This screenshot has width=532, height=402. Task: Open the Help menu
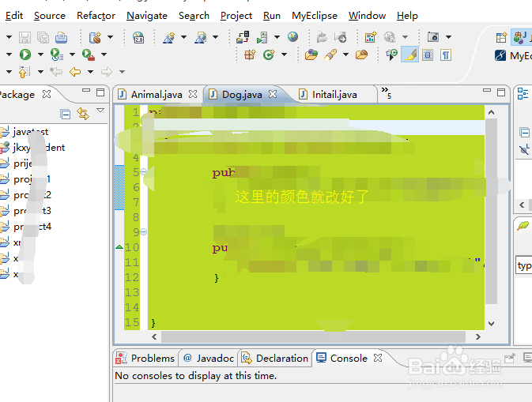[407, 16]
